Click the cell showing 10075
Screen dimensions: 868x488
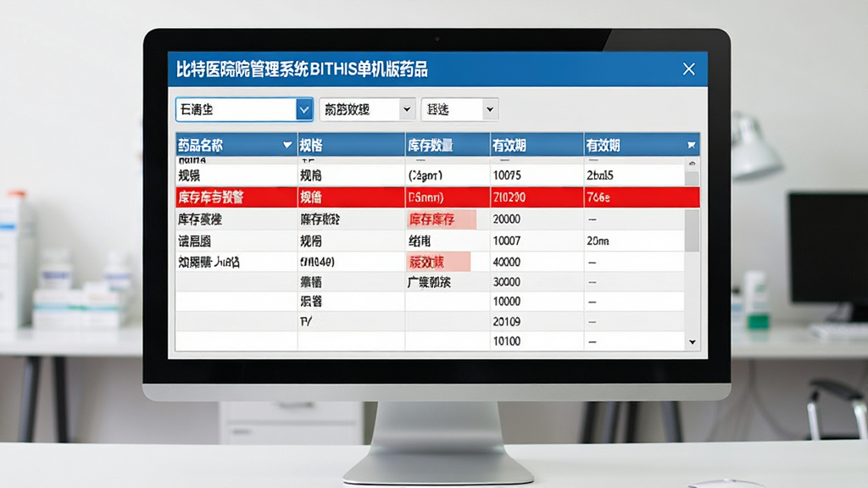pos(507,175)
